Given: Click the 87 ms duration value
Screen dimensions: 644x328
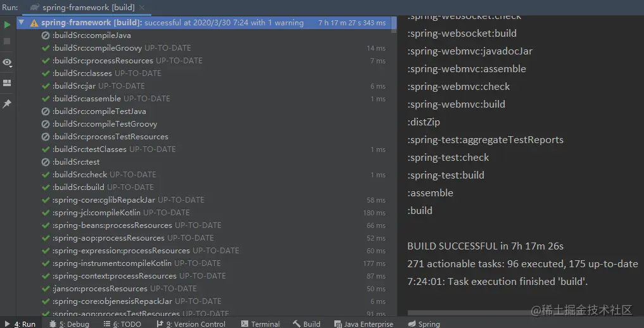Looking at the screenshot, I should 376,276.
